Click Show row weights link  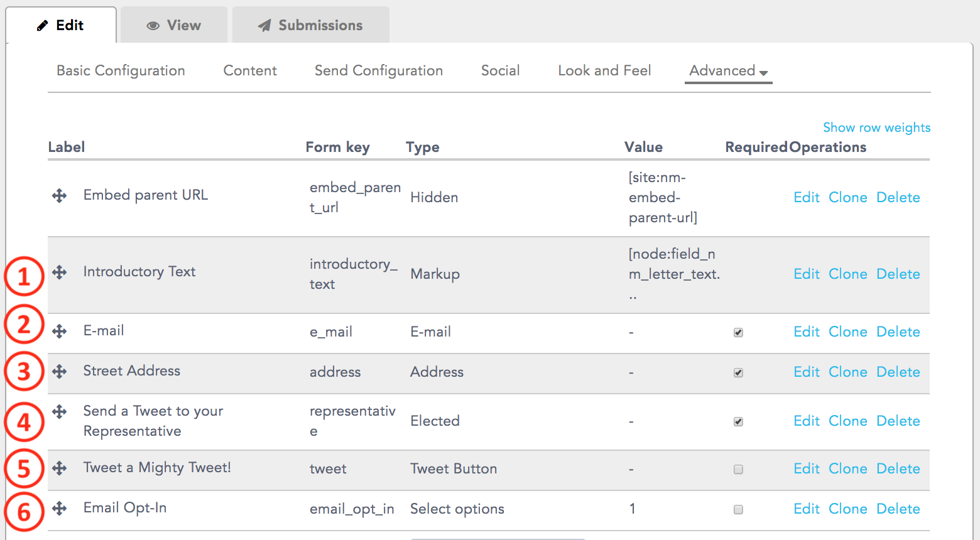pyautogui.click(x=876, y=127)
